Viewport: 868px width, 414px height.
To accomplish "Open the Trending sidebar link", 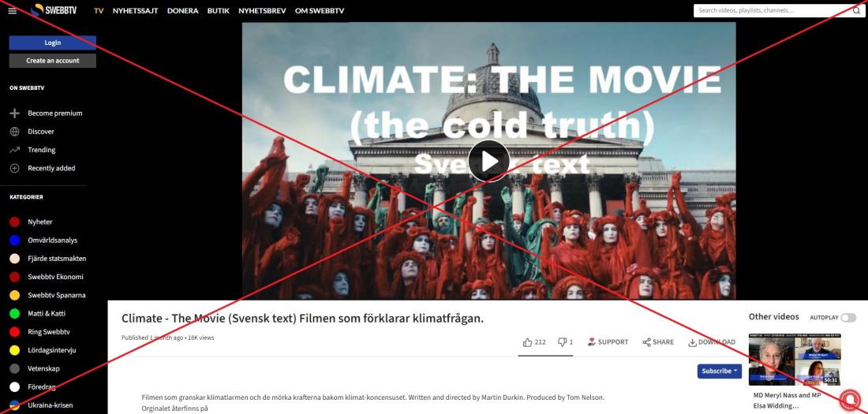I will [42, 150].
